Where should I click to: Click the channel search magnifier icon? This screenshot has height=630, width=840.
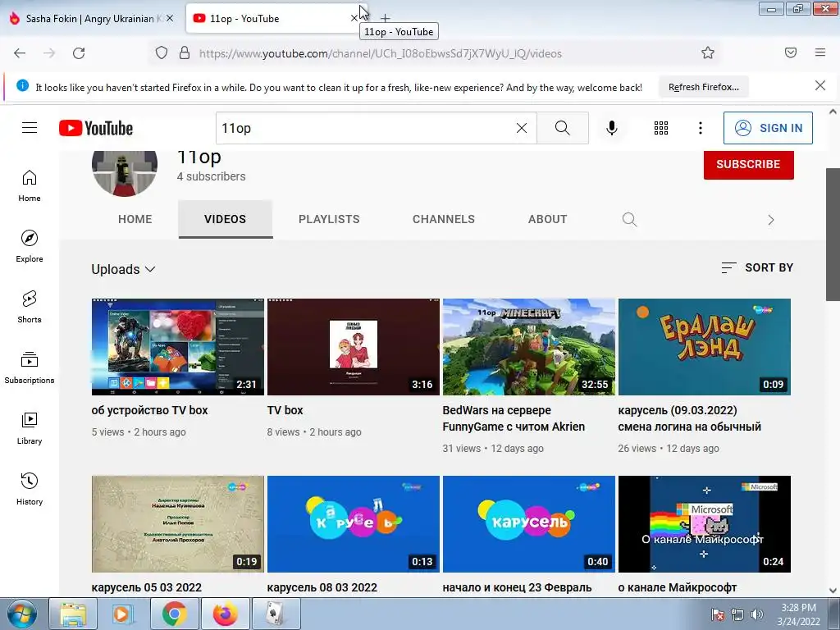(x=629, y=220)
